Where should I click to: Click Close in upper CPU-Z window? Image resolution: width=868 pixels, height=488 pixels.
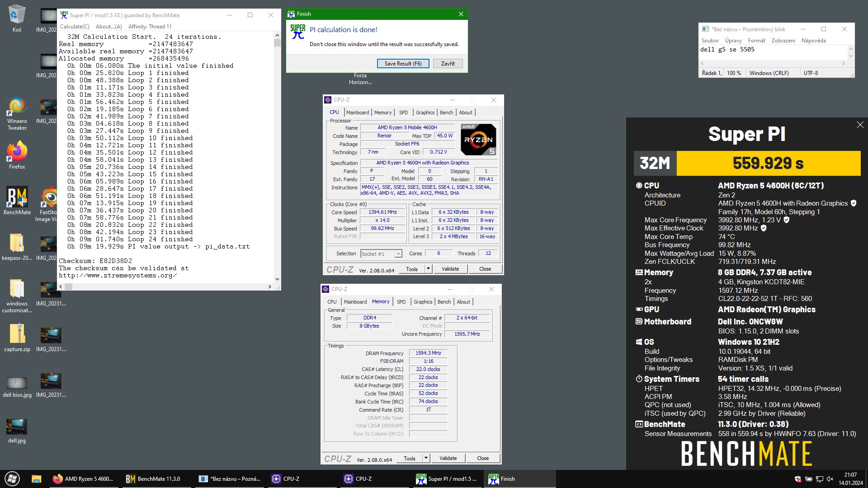pos(485,269)
